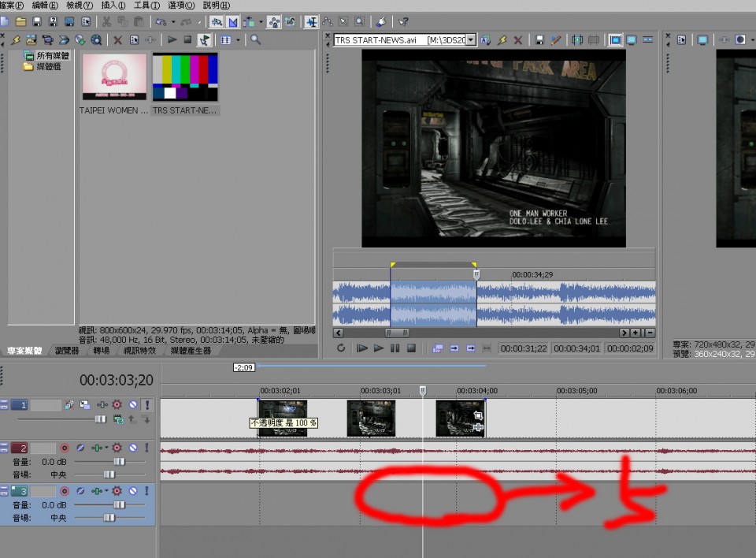Image resolution: width=756 pixels, height=558 pixels.
Task: Stop playback in the trimmer
Action: pos(411,348)
